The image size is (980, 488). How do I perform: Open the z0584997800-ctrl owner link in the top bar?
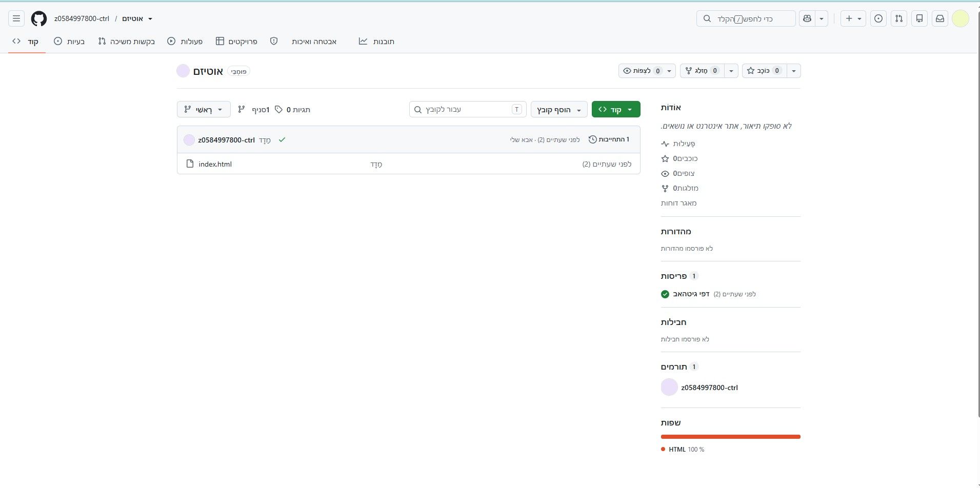[x=82, y=18]
